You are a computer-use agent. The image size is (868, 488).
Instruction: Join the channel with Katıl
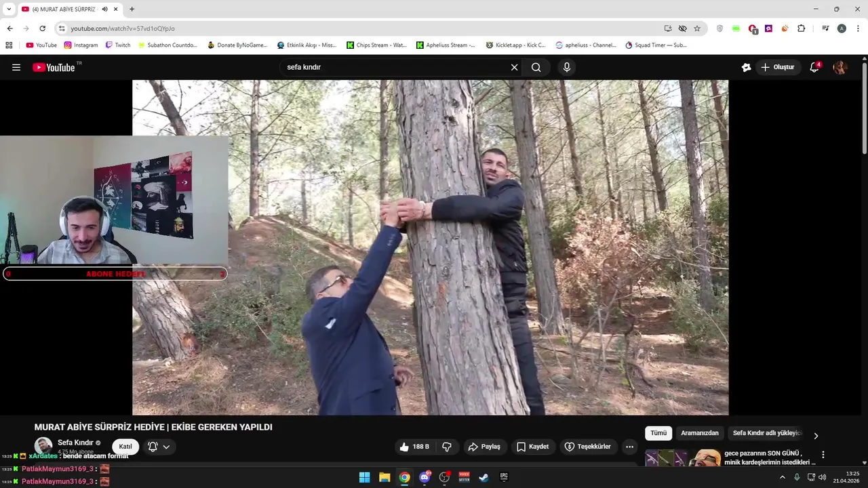125,447
